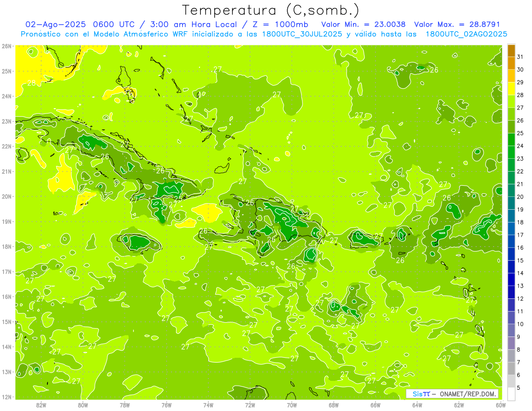This screenshot has height=411, width=532.
Task: Click the Sisππ ONAMET/REP.DOM. logo box
Action: click(x=452, y=394)
